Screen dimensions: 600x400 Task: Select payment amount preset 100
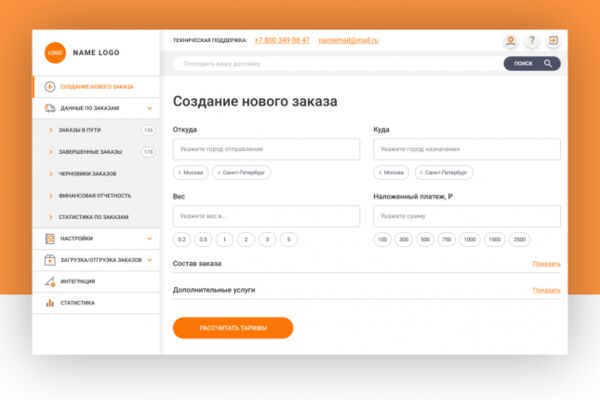tap(382, 240)
